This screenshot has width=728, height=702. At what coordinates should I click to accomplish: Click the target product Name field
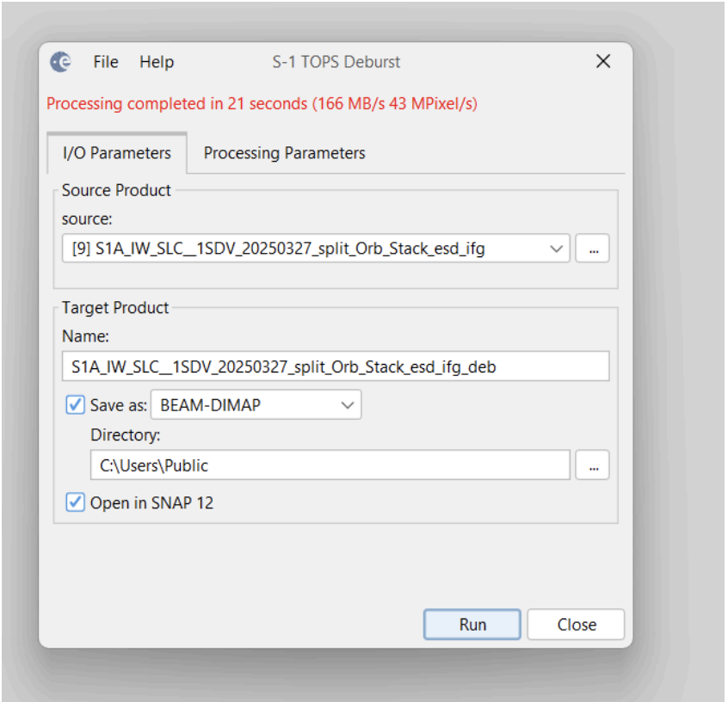pyautogui.click(x=335, y=366)
